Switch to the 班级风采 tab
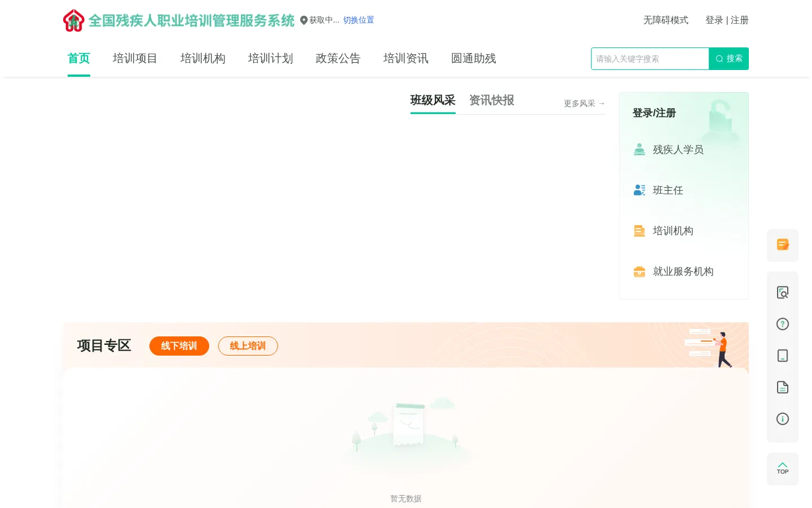Viewport: 812px width, 508px height. 433,100
